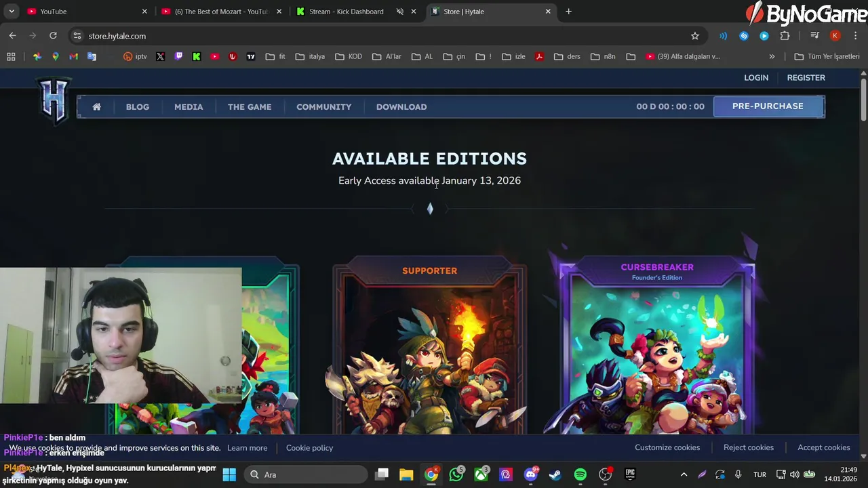868x488 pixels.
Task: Open Spotify from the taskbar
Action: point(580,474)
